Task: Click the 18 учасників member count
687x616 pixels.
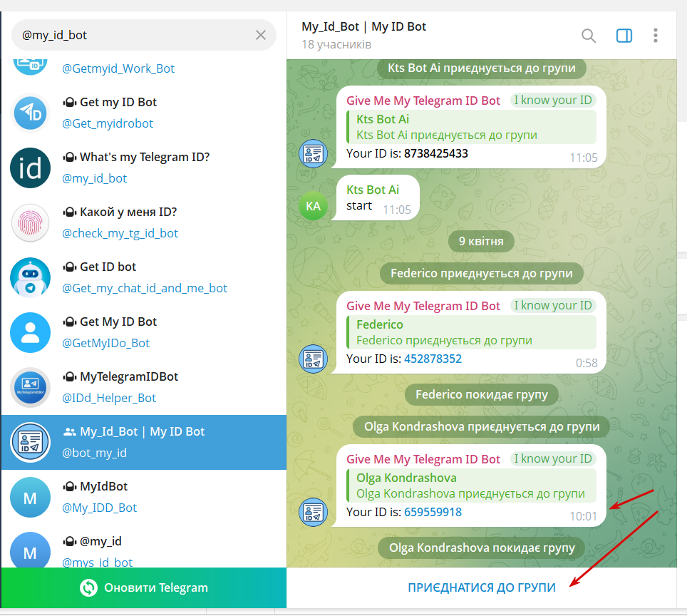Action: (x=336, y=45)
